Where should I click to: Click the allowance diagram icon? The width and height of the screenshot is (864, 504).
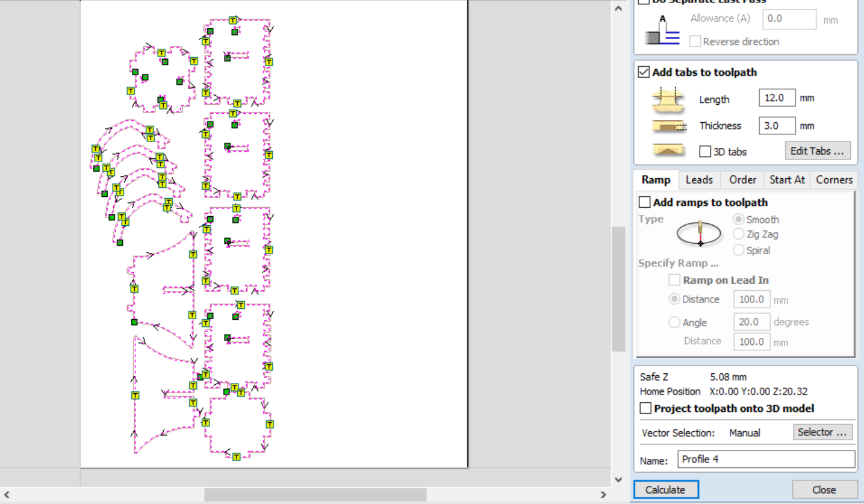point(662,31)
